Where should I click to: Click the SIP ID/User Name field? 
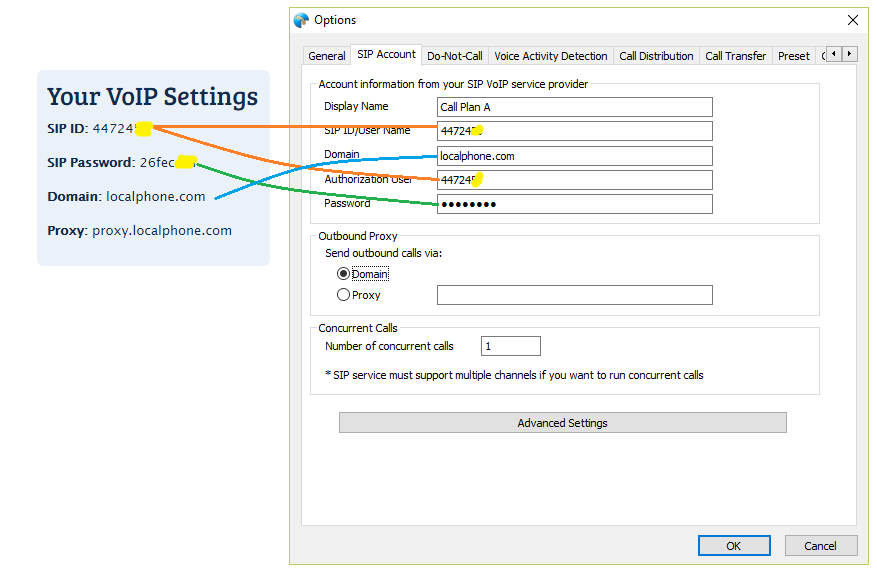[x=574, y=131]
